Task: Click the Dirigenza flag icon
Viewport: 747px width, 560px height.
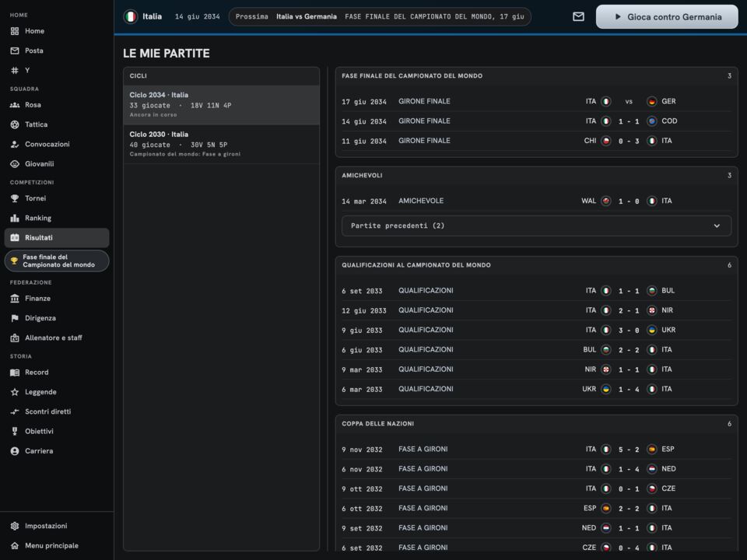Action: [15, 318]
